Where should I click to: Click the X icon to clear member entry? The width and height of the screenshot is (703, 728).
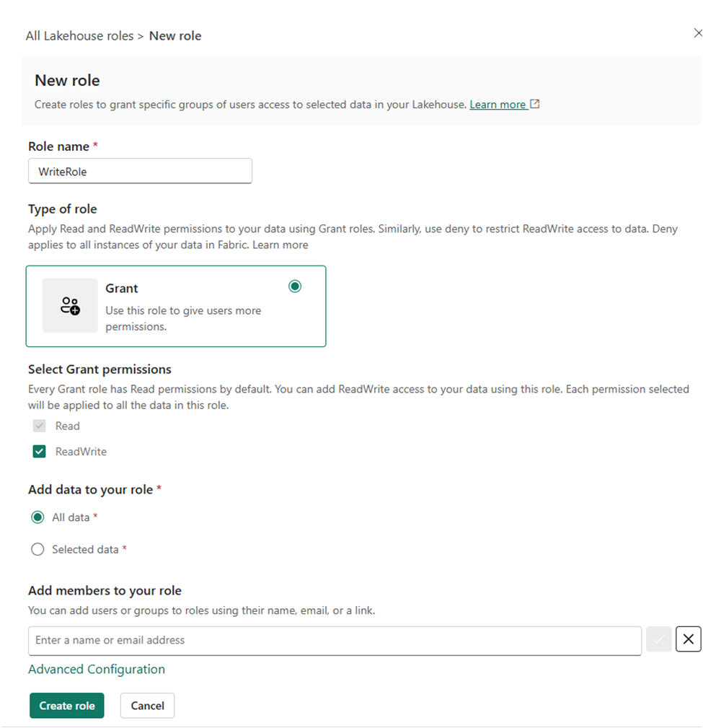[687, 639]
